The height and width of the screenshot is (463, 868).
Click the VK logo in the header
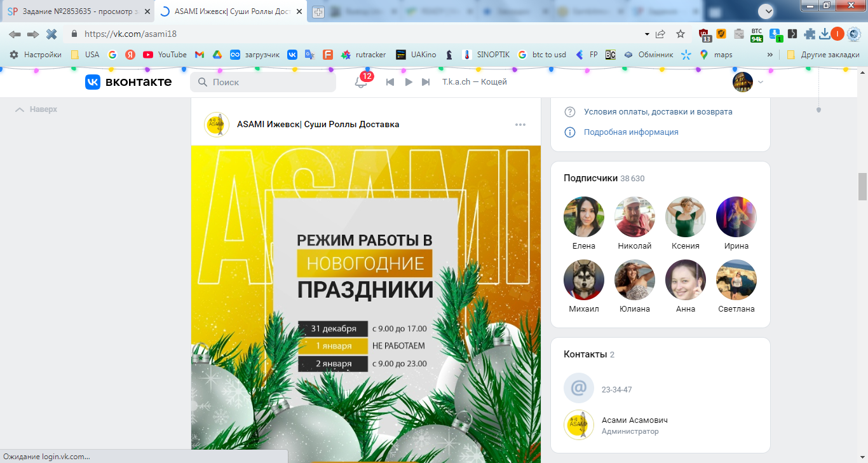pyautogui.click(x=128, y=82)
